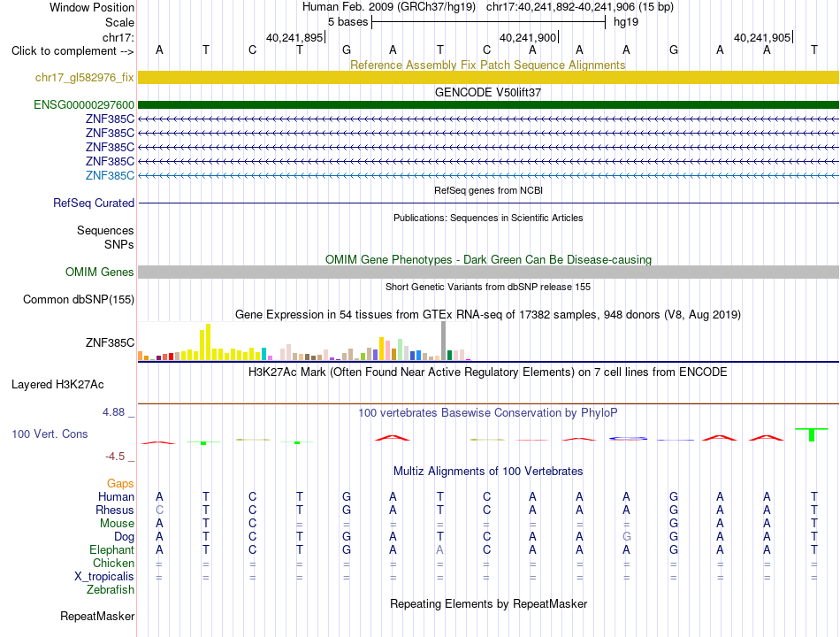Click the dark green ENSG00000297600 gene bar
This screenshot has width=840, height=637.
tap(488, 104)
